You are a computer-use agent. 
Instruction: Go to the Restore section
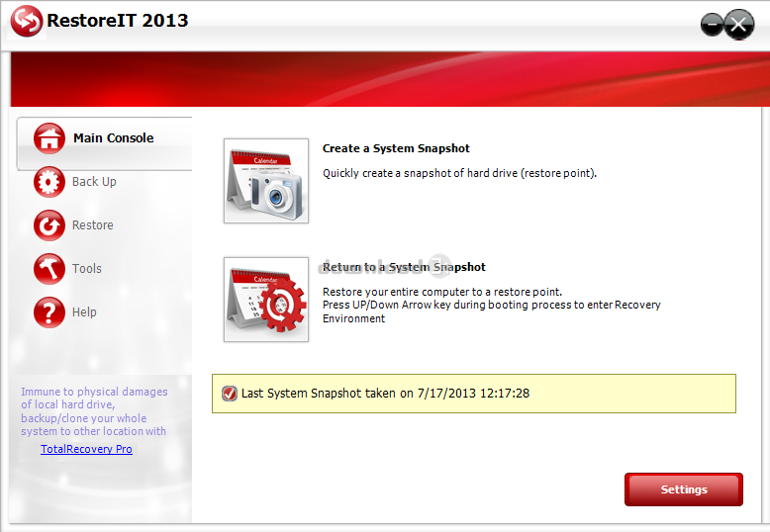point(92,225)
